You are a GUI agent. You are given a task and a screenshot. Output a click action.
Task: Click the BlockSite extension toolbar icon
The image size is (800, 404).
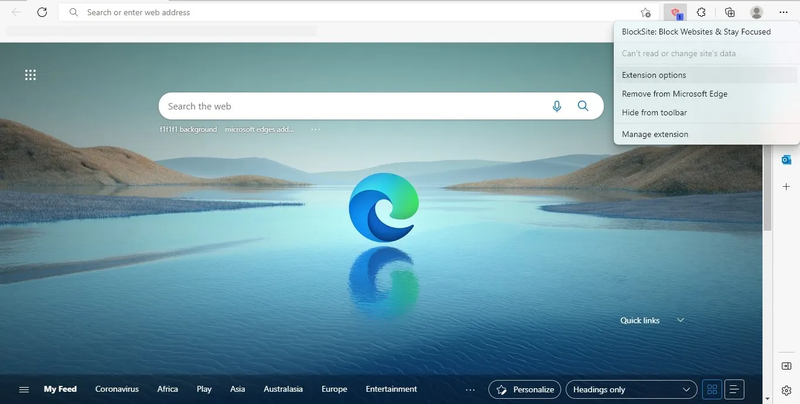pyautogui.click(x=676, y=13)
